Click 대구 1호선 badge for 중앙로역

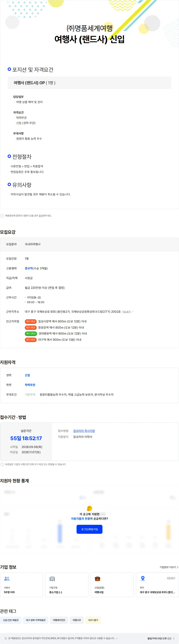click(31, 328)
